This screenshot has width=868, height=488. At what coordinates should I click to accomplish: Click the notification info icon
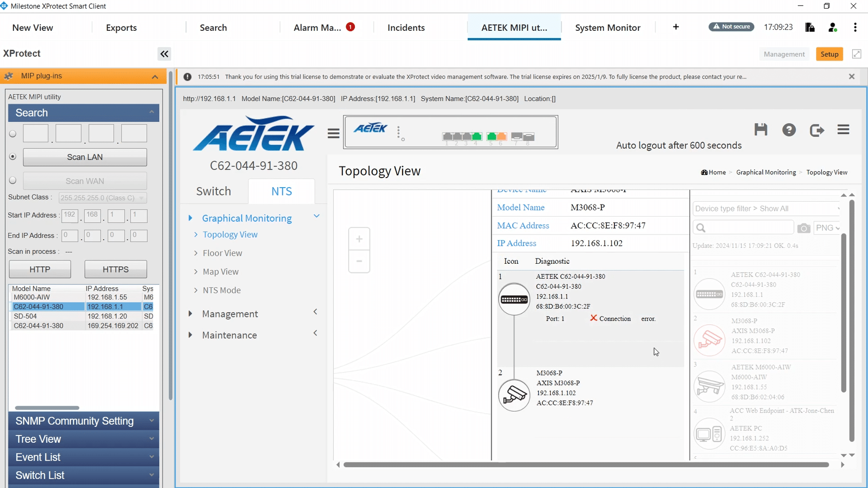coord(188,77)
